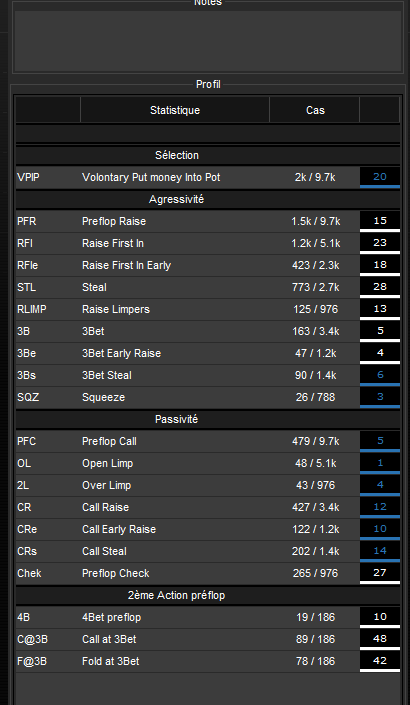The width and height of the screenshot is (410, 705).
Task: Select the Agressivité section header
Action: click(208, 199)
